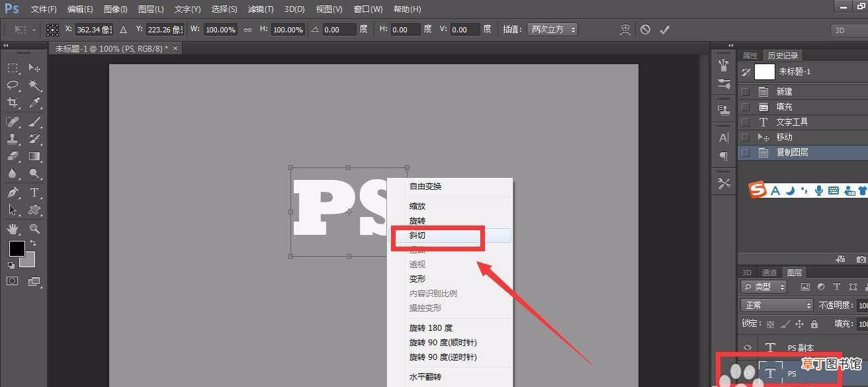Switch to the 通道 tab
868x387 pixels.
tap(769, 273)
